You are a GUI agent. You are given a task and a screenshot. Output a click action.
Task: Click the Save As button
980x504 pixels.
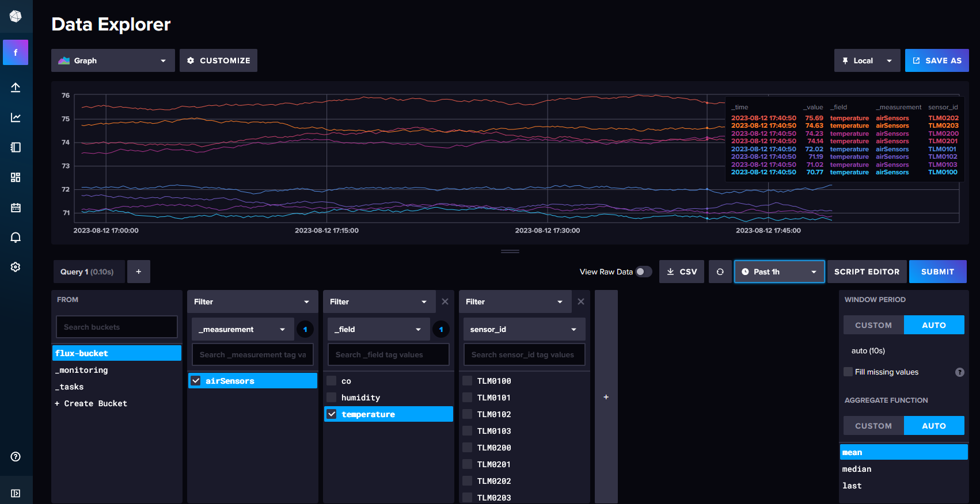(937, 60)
